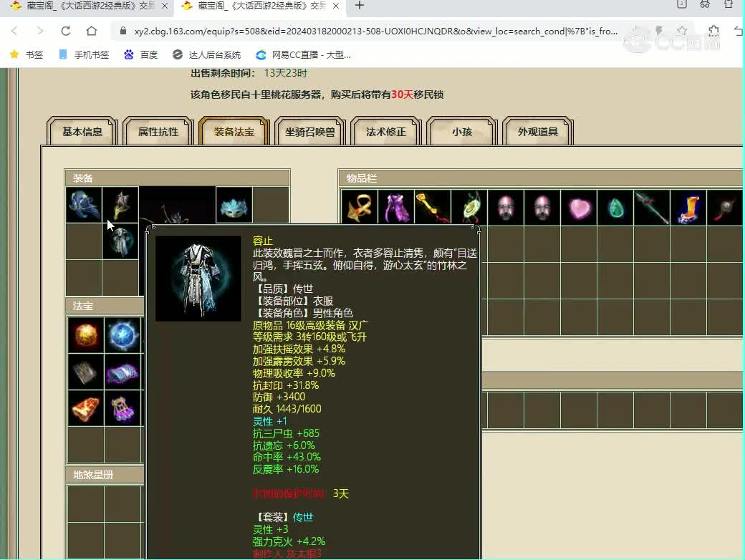Click the blue hat equipment icon
745x560 pixels.
point(84,205)
